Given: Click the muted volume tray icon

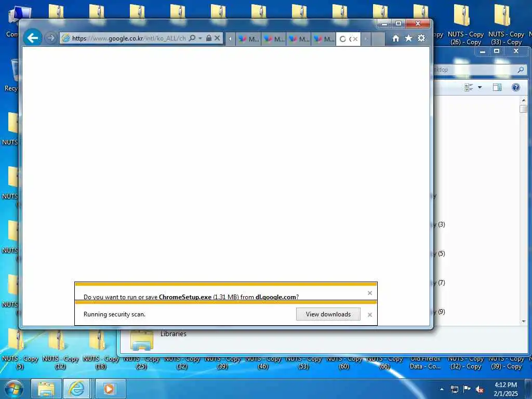Looking at the screenshot, I should 480,390.
